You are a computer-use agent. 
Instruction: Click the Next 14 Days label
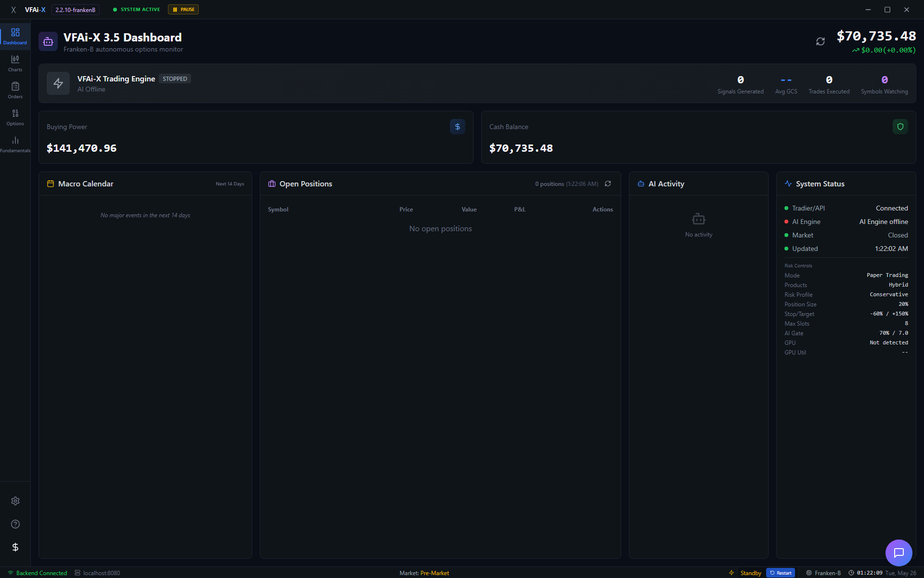coord(230,184)
